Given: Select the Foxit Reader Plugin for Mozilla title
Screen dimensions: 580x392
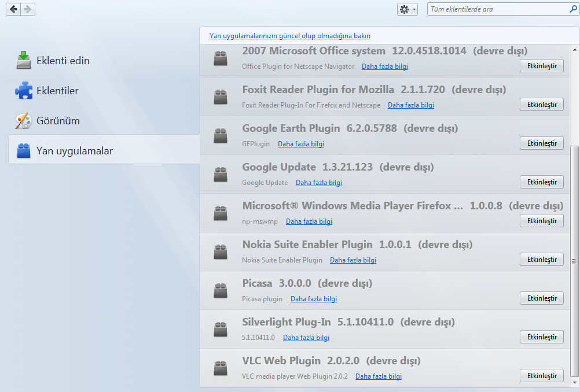Looking at the screenshot, I should 318,90.
